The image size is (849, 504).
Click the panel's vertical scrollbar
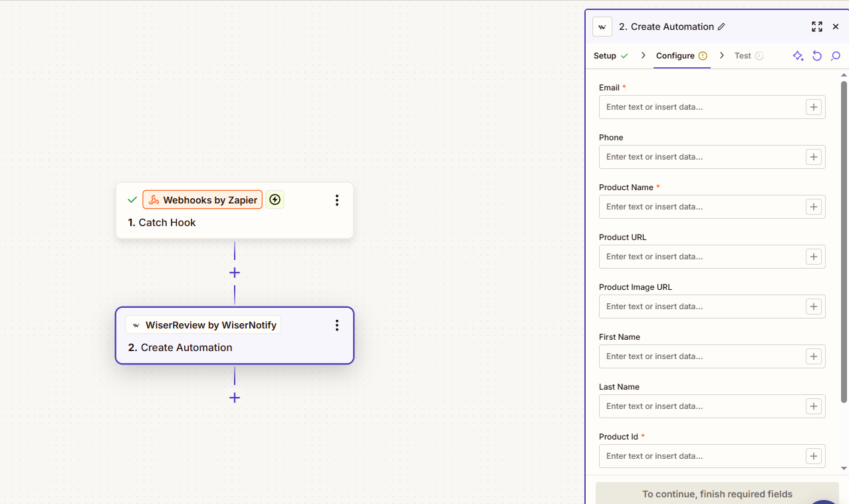(x=844, y=239)
